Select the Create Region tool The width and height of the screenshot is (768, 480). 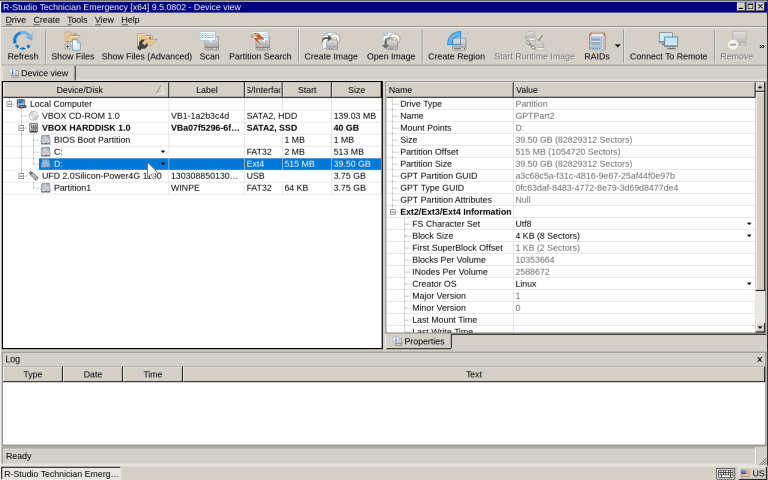(456, 45)
